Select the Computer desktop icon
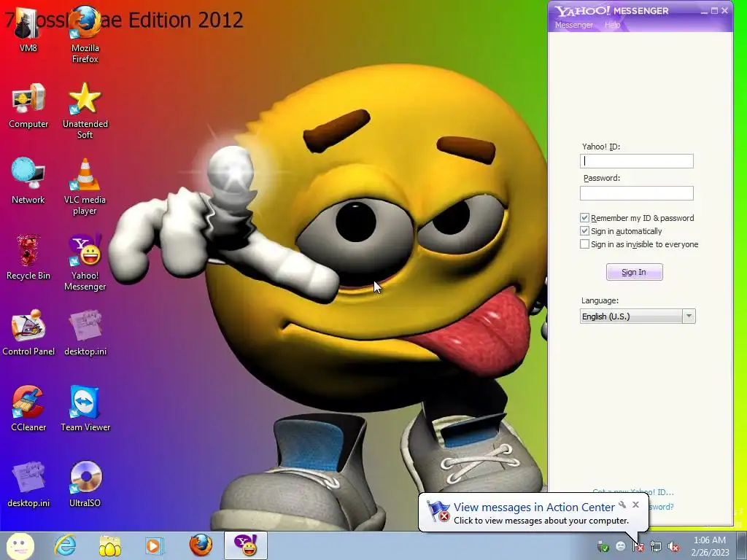This screenshot has width=747, height=560. [x=28, y=106]
